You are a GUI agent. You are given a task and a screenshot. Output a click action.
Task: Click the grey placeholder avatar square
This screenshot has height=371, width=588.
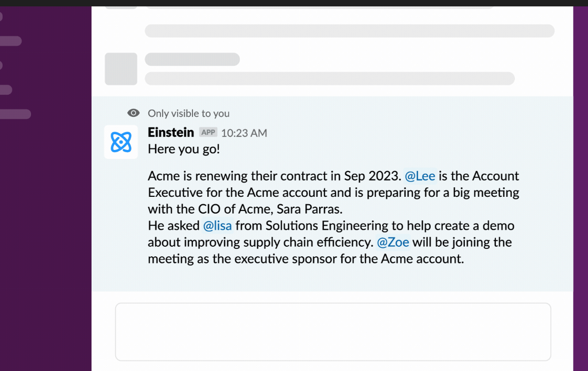(x=121, y=69)
